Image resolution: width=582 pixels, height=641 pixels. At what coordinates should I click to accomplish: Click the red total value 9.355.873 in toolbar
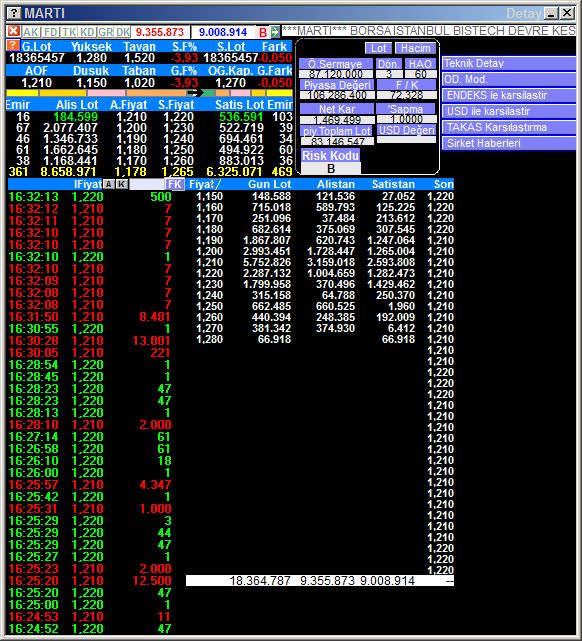tap(160, 32)
